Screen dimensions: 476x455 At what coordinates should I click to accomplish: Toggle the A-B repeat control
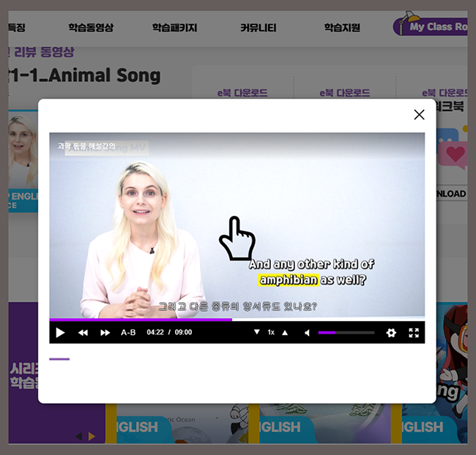128,333
